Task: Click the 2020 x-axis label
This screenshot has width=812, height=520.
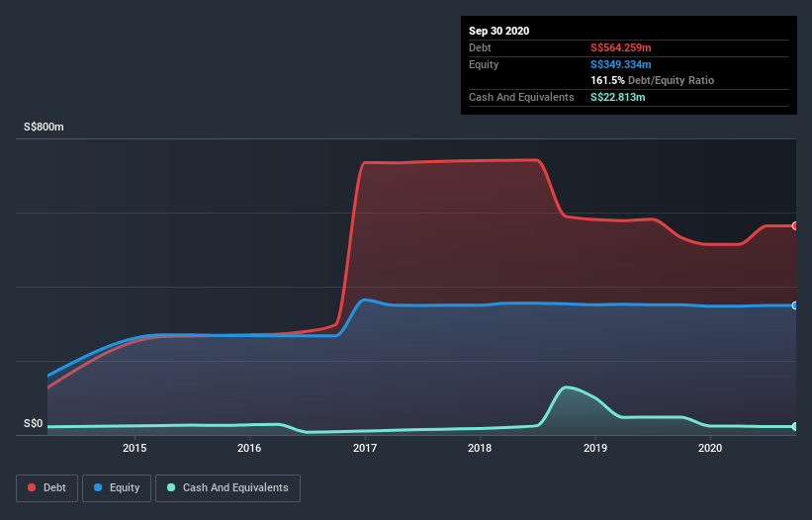Action: coord(710,448)
